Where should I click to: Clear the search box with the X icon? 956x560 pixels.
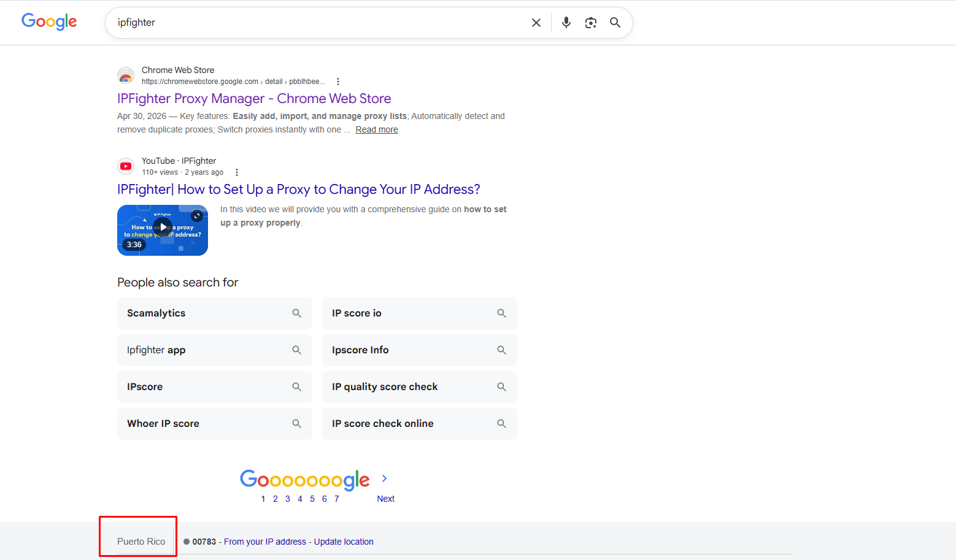pos(536,23)
